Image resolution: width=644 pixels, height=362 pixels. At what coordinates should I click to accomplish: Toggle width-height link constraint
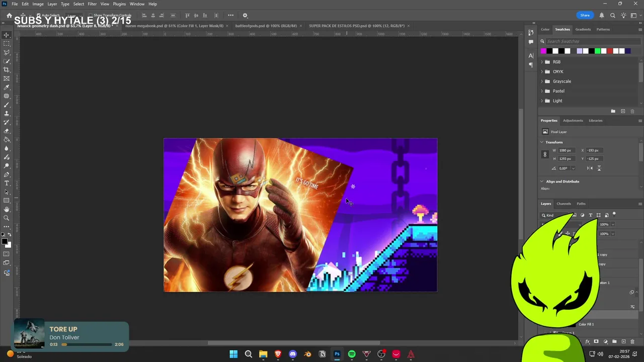[x=545, y=154]
